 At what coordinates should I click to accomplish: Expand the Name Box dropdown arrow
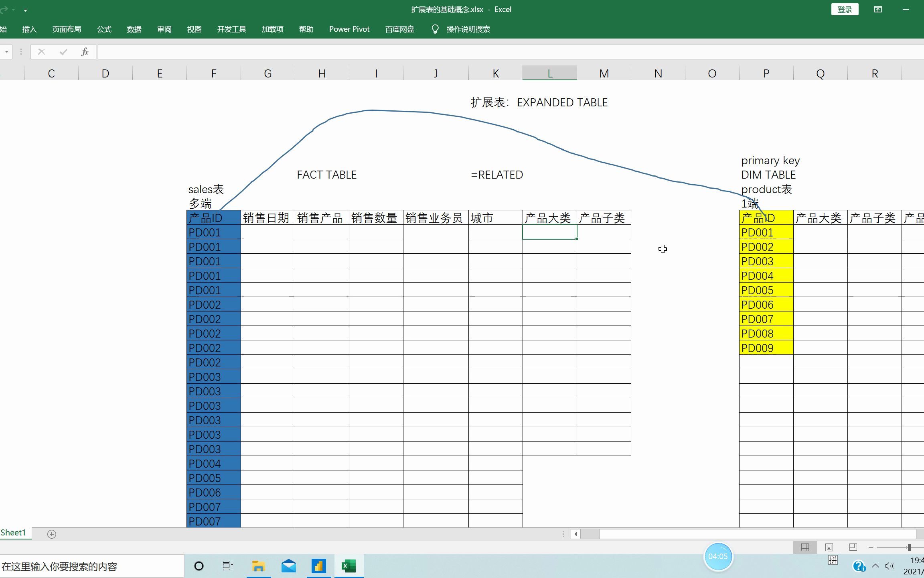pos(6,52)
